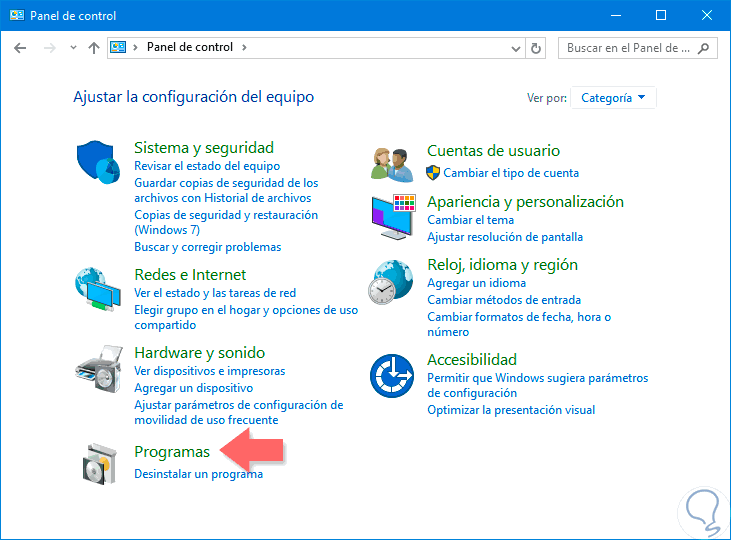731x540 pixels.
Task: Expand the chevron after Panel de control breadcrumb
Action: click(x=244, y=48)
